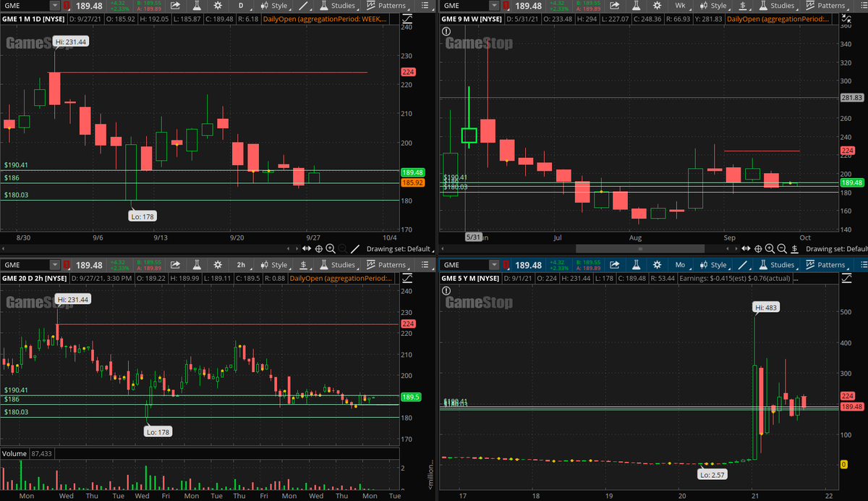Open Drawing set Default dropdown under daily chart
Viewport: 868px width, 501px height.
[x=400, y=249]
